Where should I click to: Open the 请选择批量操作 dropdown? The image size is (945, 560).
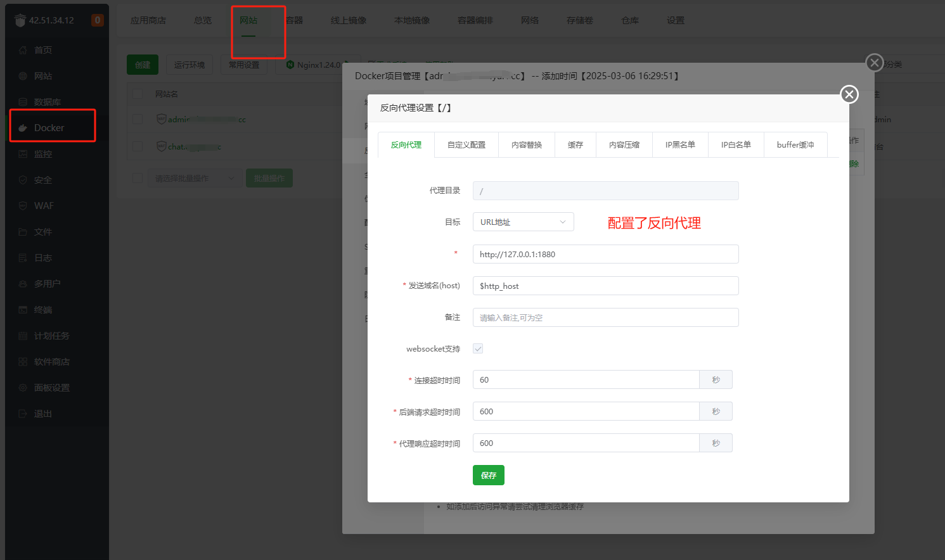click(x=195, y=178)
